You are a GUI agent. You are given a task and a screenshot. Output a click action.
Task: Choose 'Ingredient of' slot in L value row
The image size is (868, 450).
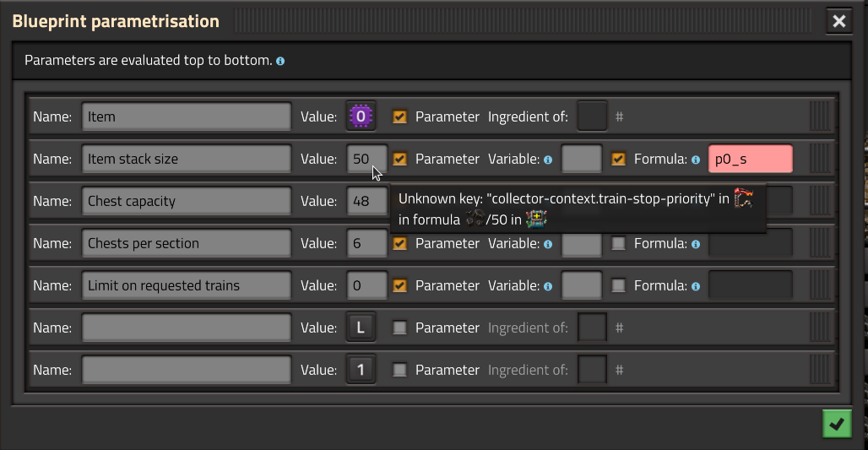coord(593,328)
